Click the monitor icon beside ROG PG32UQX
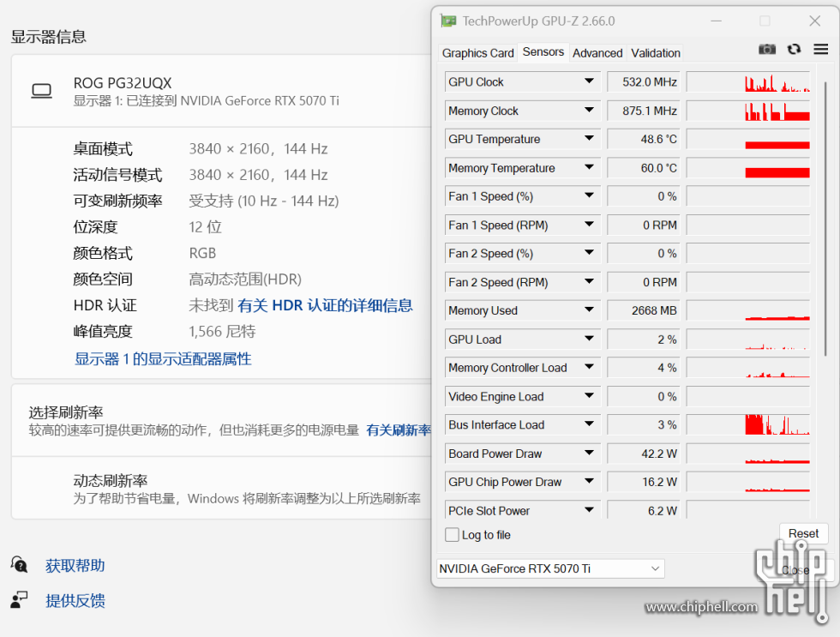The width and height of the screenshot is (840, 637). 42,91
